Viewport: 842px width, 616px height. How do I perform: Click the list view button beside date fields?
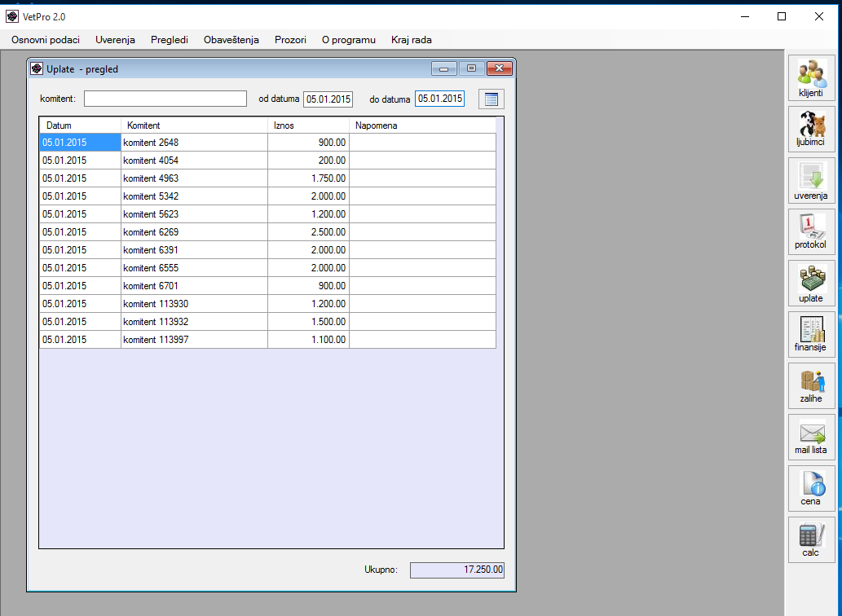tap(491, 99)
